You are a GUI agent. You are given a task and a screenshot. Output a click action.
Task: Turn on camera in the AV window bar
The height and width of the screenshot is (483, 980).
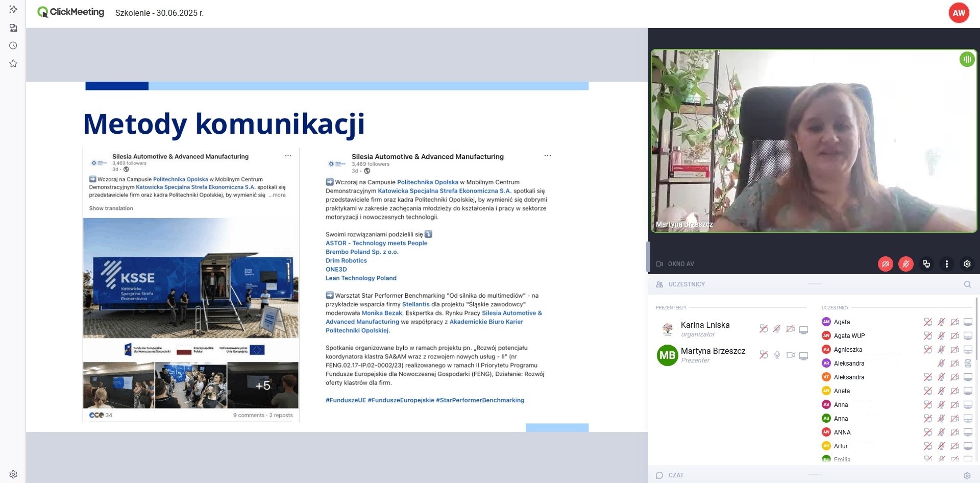pyautogui.click(x=886, y=264)
